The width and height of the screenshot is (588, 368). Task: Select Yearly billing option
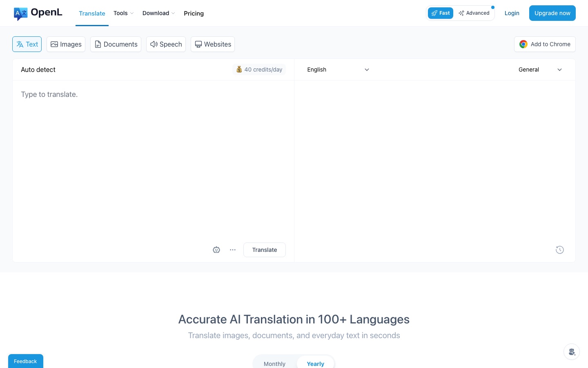pyautogui.click(x=315, y=364)
